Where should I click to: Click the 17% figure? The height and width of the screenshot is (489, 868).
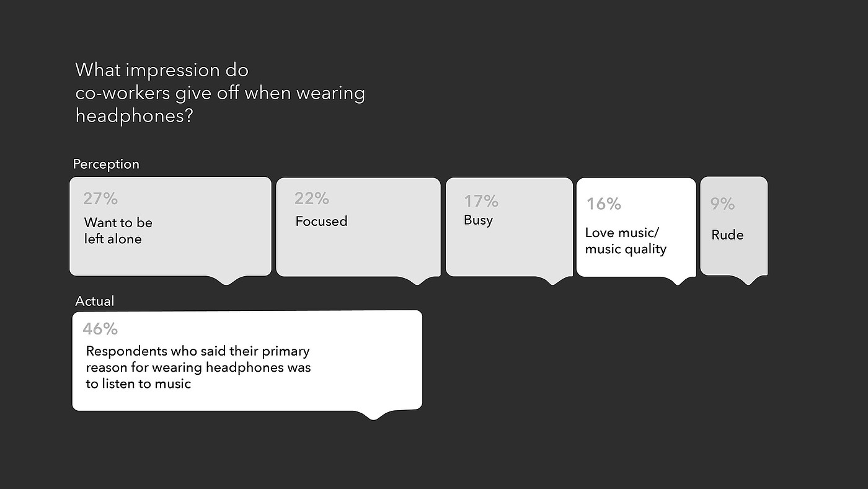(481, 201)
